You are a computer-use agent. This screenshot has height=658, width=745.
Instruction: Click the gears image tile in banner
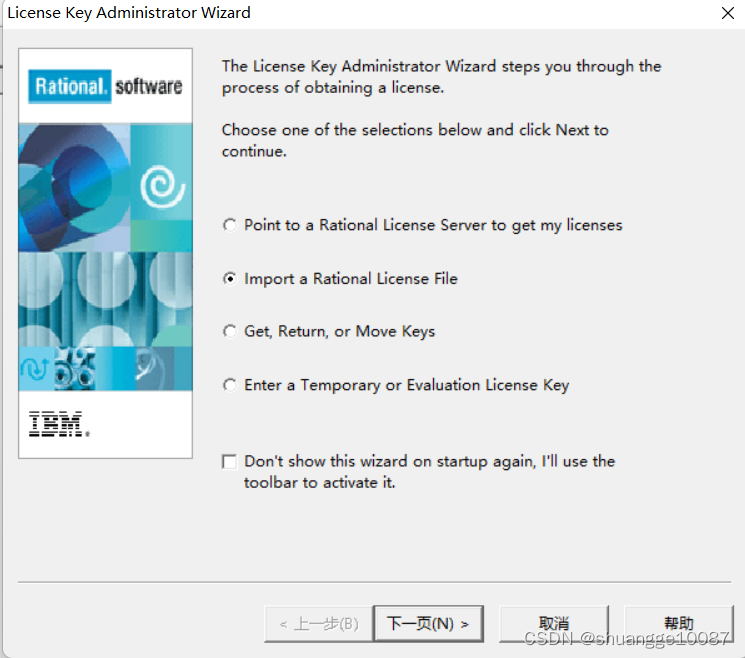75,369
